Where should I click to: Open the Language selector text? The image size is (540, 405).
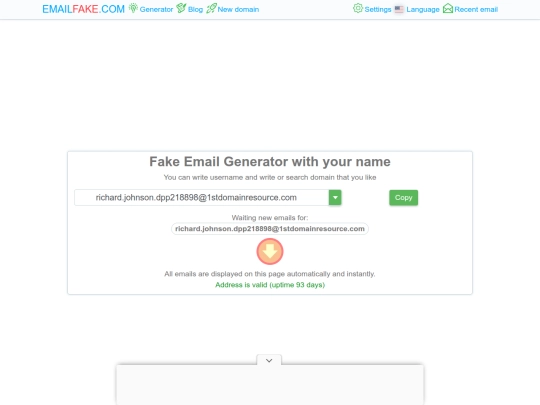pyautogui.click(x=423, y=10)
